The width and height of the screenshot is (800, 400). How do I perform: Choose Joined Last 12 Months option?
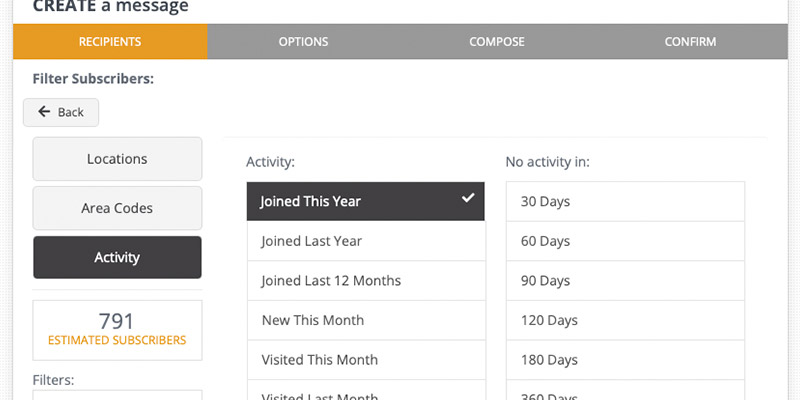click(366, 281)
